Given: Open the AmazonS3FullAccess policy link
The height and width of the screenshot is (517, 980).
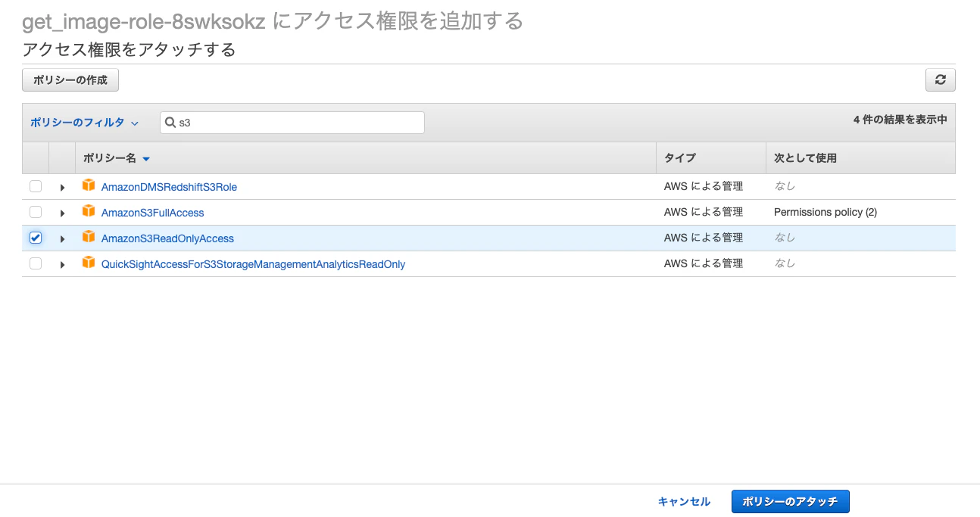Looking at the screenshot, I should (x=151, y=212).
